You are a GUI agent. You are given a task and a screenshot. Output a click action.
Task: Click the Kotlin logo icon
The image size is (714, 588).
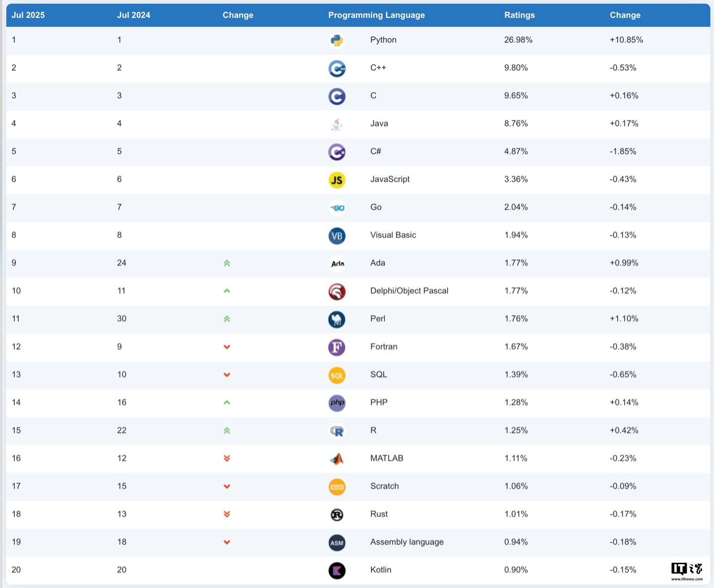coord(337,571)
